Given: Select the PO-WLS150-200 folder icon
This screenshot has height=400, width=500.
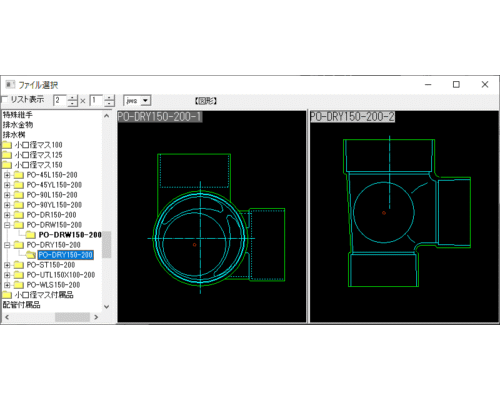Looking at the screenshot, I should coord(19,285).
